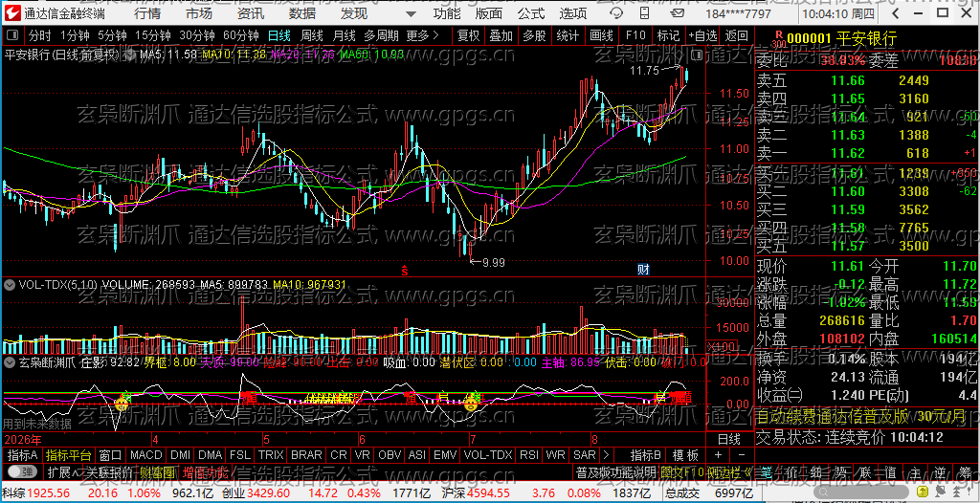Open the 指标平台 indicator platform
Viewport: 980px width, 503px height.
[x=69, y=455]
